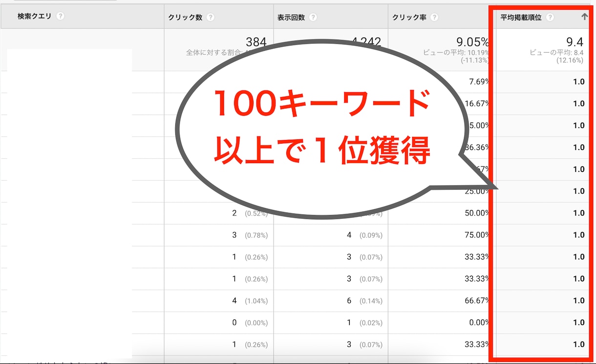
Task: Select the 75.00% click rate cell
Action: coord(476,235)
